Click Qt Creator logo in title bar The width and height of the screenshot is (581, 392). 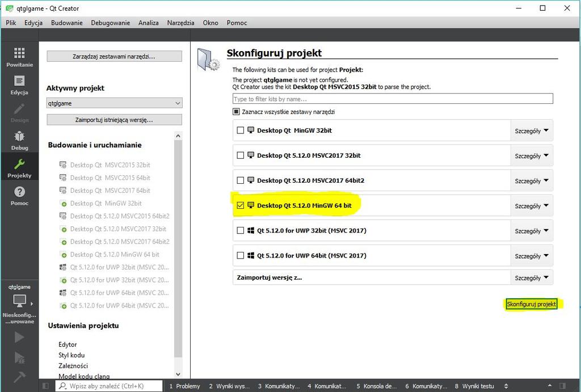point(9,8)
